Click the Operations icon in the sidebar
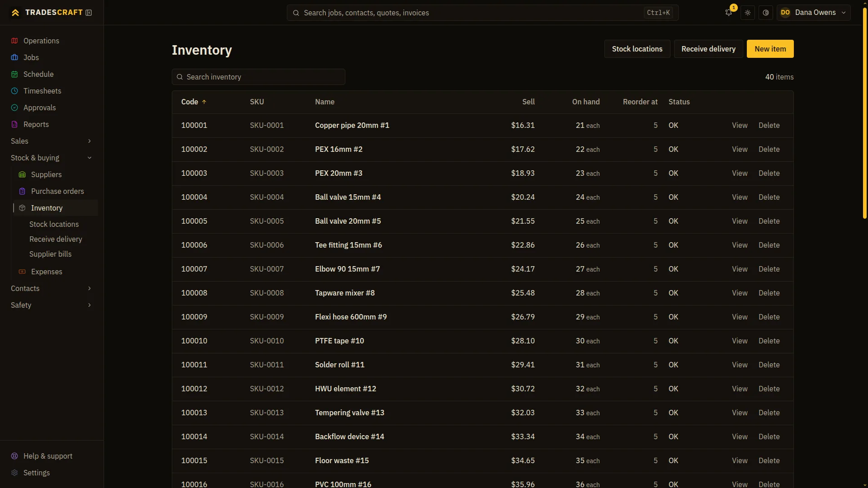Image resolution: width=868 pixels, height=488 pixels. 14,41
